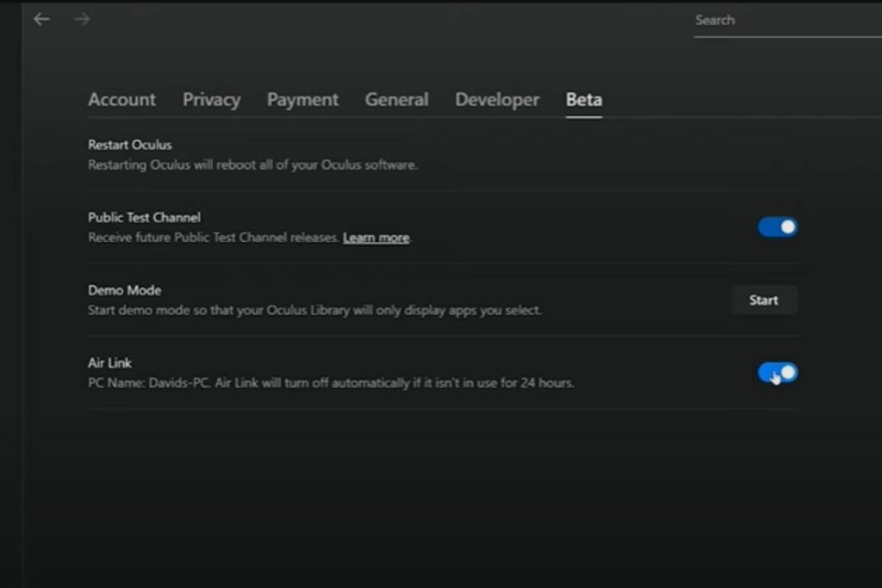Click the 'Restarting Oculus will reboot' description
Viewport: 882px width, 588px height.
[252, 164]
